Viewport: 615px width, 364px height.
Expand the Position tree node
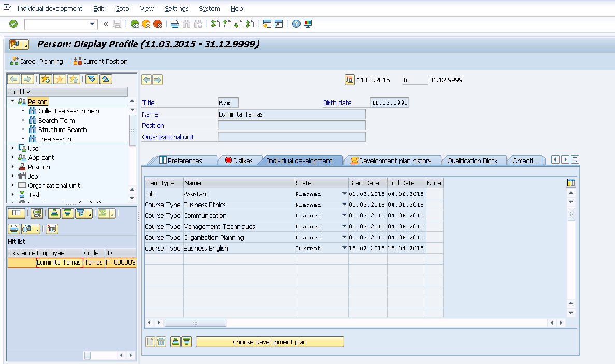point(12,167)
